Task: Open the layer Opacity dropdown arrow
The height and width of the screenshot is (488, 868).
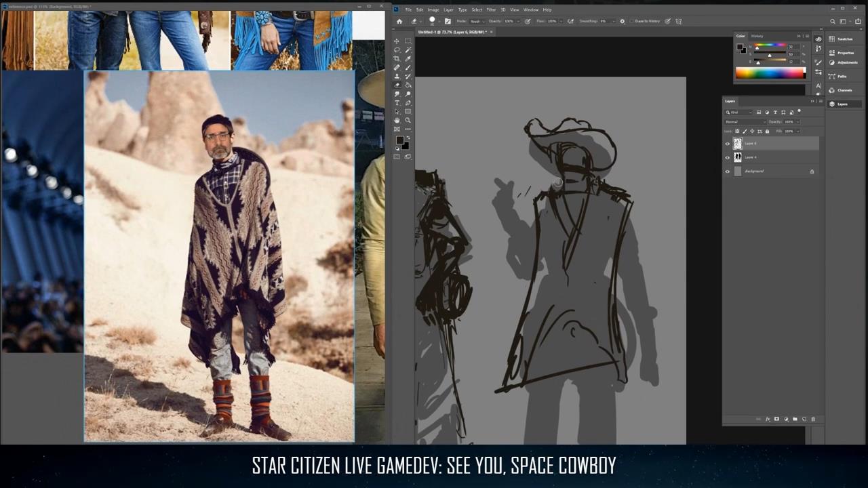Action: click(x=798, y=122)
